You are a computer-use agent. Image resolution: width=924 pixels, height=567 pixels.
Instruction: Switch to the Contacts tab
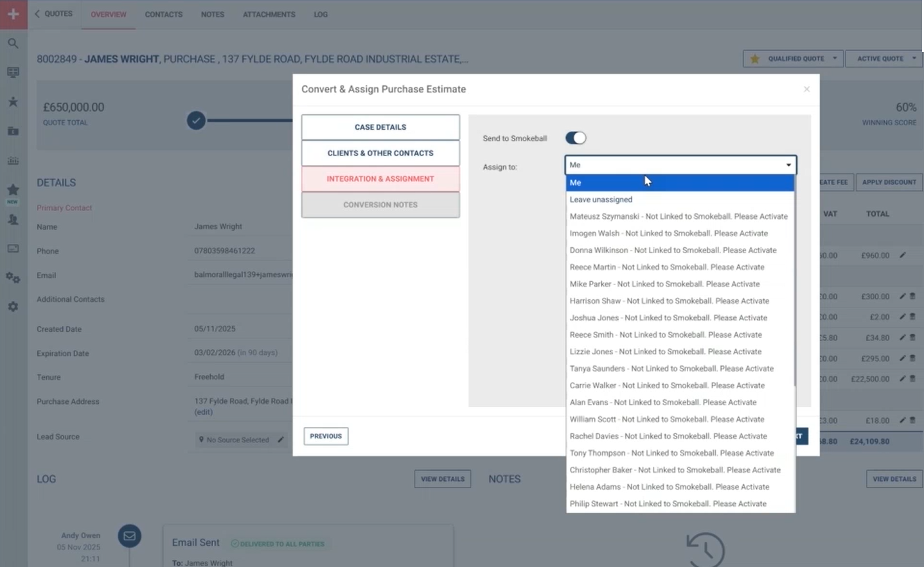click(163, 14)
